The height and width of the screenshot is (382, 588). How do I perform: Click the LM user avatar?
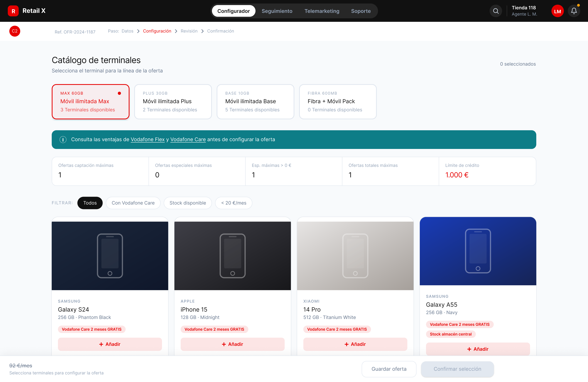tap(557, 11)
